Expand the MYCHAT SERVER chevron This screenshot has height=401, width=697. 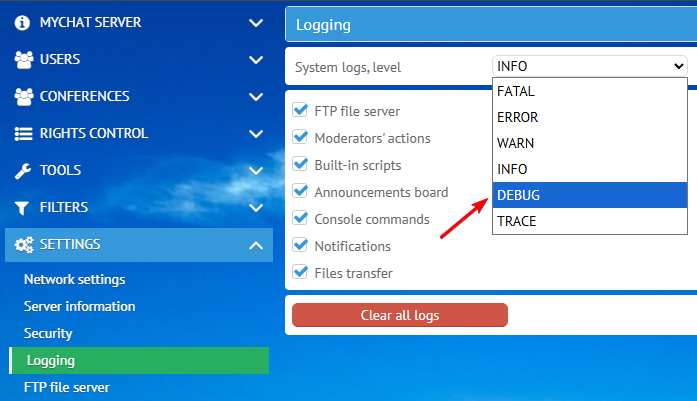click(x=256, y=23)
